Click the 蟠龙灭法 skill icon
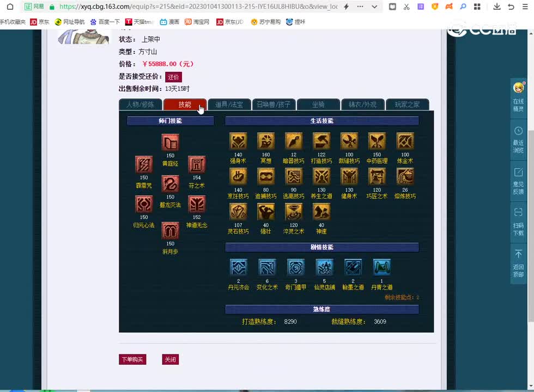 [170, 184]
